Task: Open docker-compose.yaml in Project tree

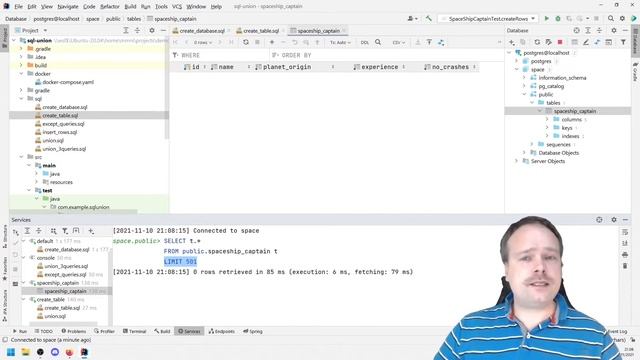Action: click(x=68, y=82)
